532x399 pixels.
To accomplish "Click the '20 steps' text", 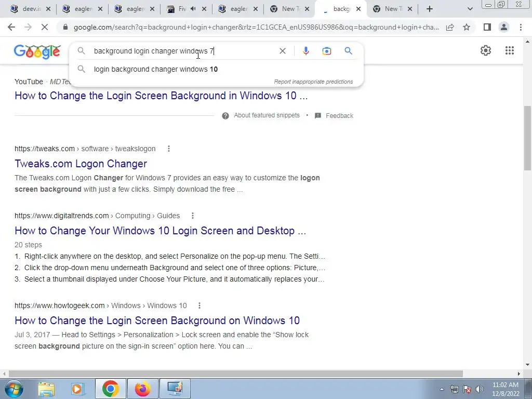I will coord(28,245).
